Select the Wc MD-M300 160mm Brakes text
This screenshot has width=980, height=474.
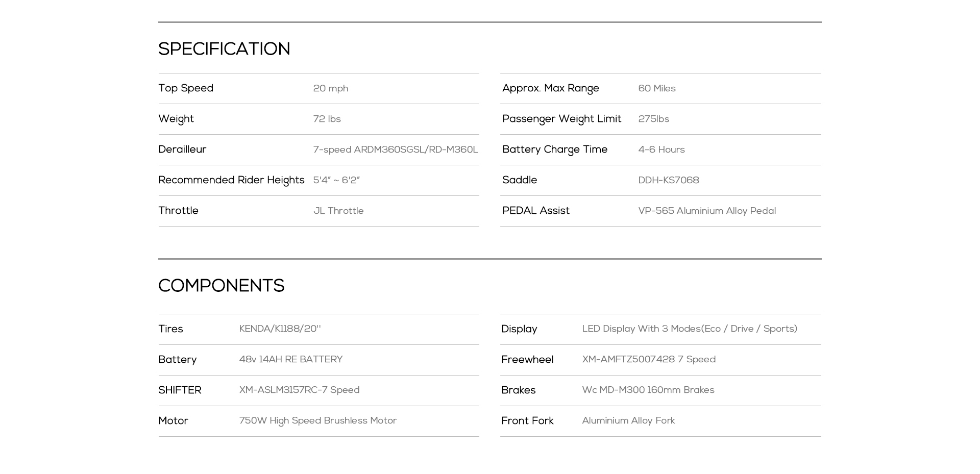point(648,390)
